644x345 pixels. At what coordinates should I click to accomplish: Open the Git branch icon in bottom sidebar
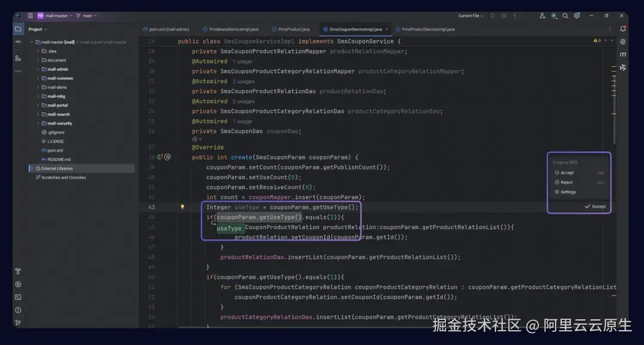pyautogui.click(x=17, y=322)
